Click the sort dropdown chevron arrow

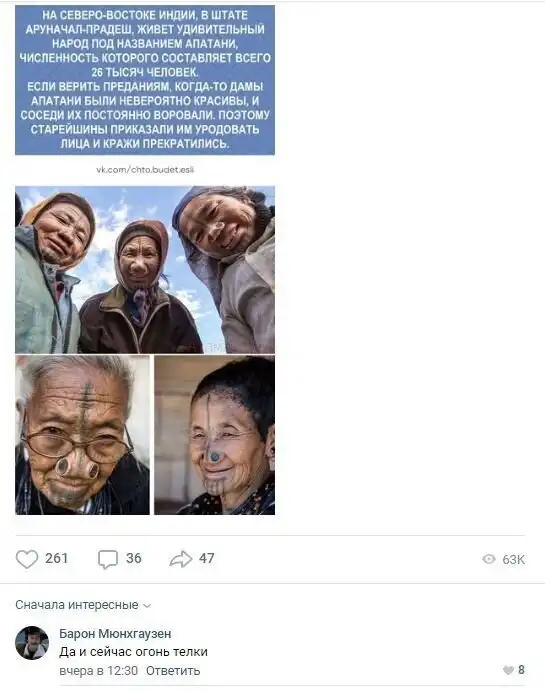tap(148, 605)
